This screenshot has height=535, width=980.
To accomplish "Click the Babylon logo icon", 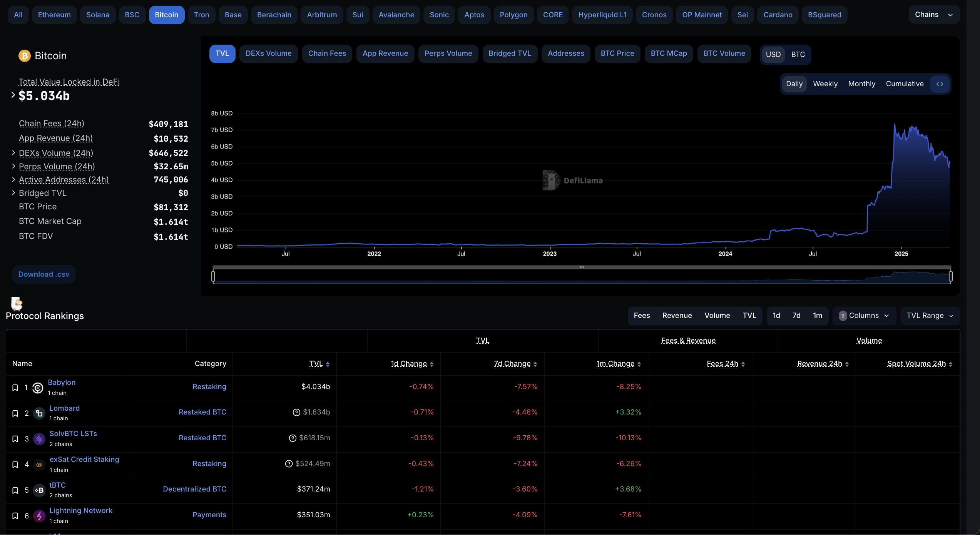I will [x=38, y=388].
